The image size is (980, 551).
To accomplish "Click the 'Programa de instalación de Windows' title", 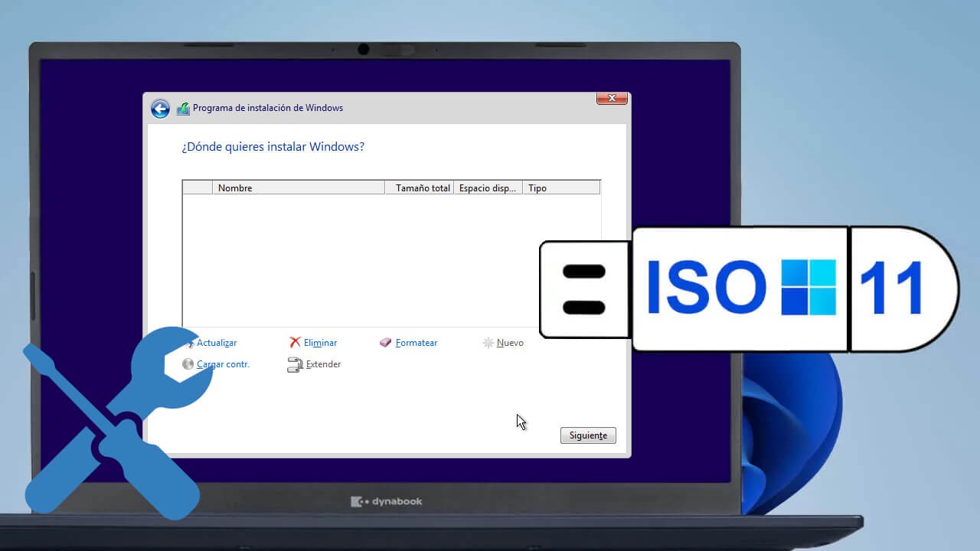I will click(x=268, y=108).
